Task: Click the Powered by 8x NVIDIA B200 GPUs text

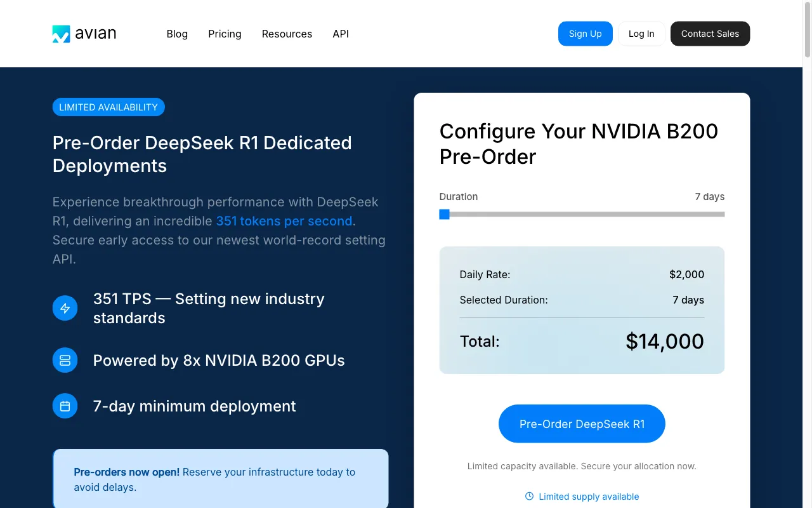Action: pos(219,360)
